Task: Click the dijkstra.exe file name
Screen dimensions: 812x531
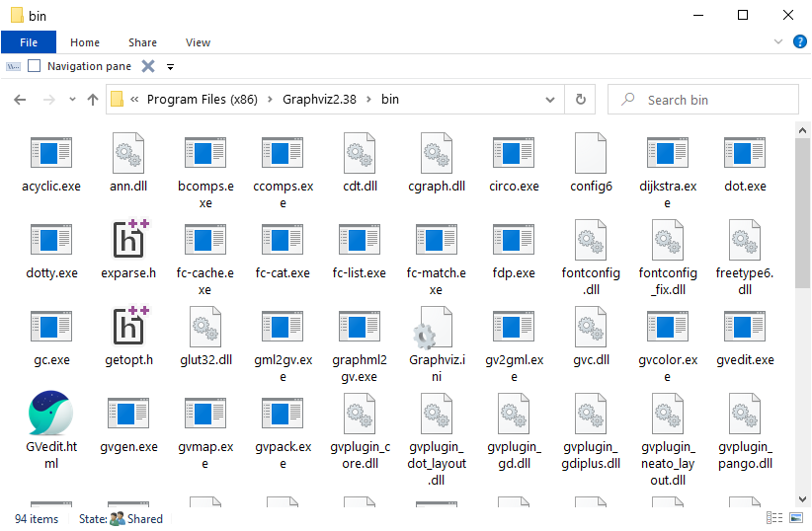Action: (668, 194)
